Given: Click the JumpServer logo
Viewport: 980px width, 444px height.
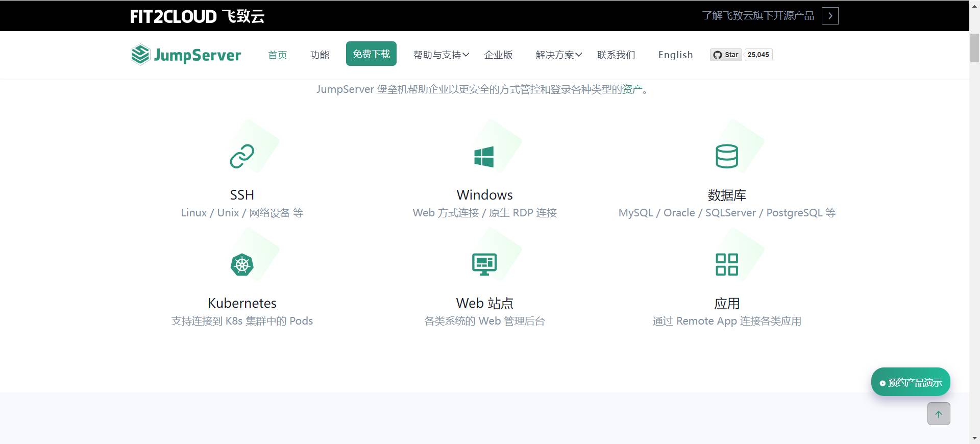Looking at the screenshot, I should (x=186, y=55).
